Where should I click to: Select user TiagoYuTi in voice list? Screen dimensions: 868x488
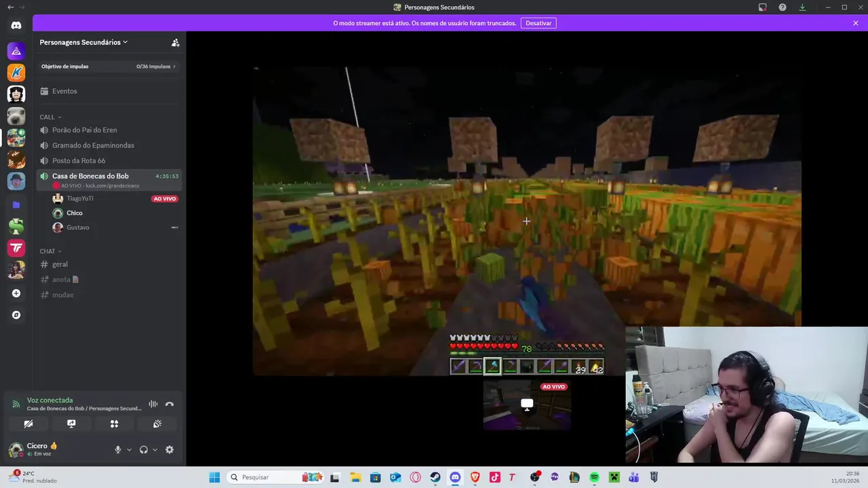[80, 199]
